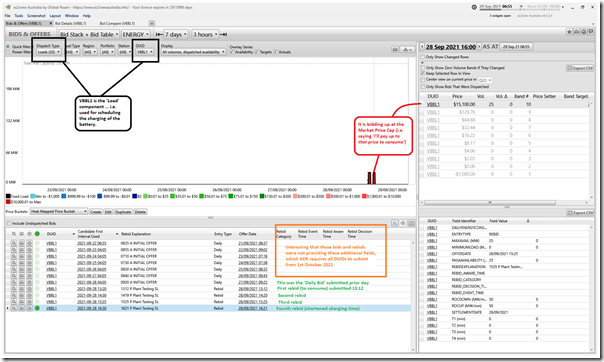This screenshot has height=362, width=604.
Task: Open the chart export dropdown icon
Action: point(407,49)
